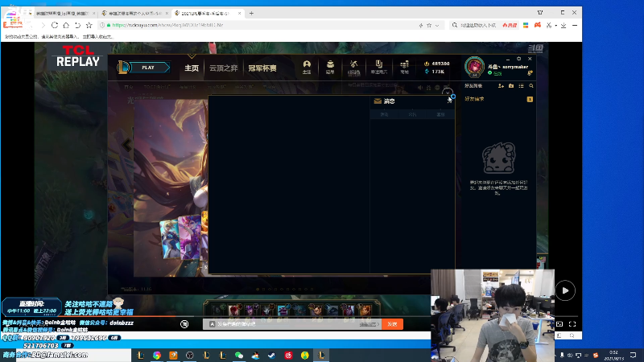Viewport: 644px width, 362px height.
Task: Reload page with browser refresh icon
Action: pyautogui.click(x=55, y=25)
